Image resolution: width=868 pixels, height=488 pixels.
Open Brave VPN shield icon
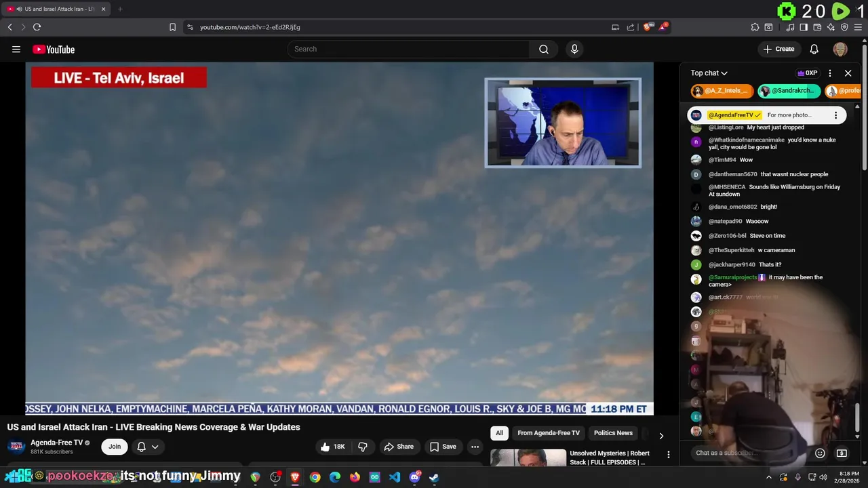pyautogui.click(x=844, y=27)
